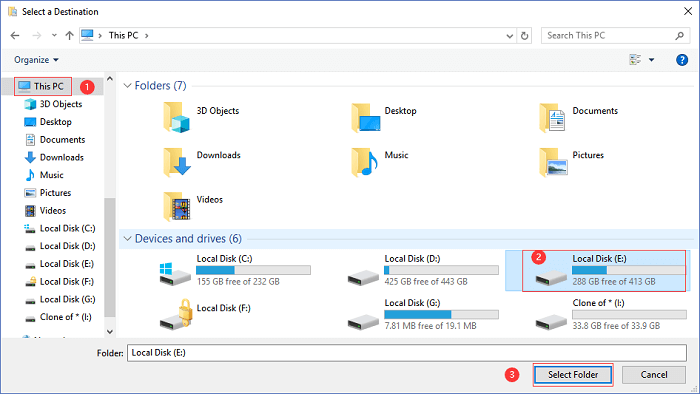The image size is (700, 394).
Task: Go up one folder level
Action: [x=69, y=36]
